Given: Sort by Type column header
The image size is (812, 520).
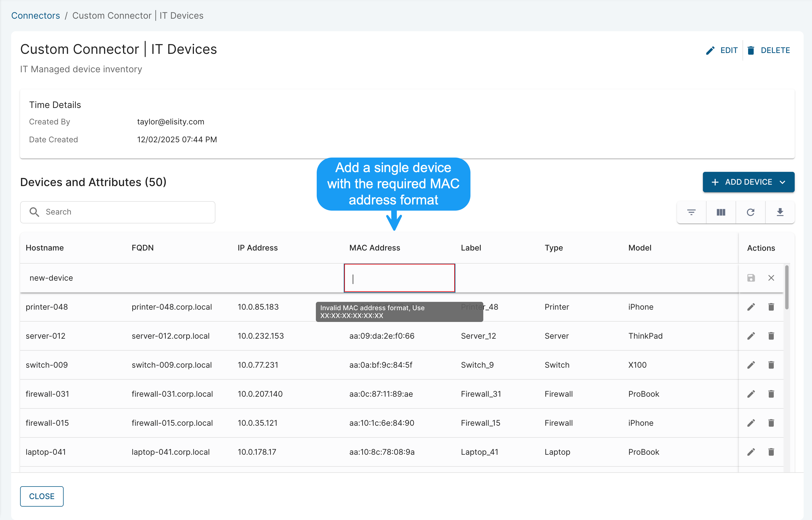Looking at the screenshot, I should (554, 248).
